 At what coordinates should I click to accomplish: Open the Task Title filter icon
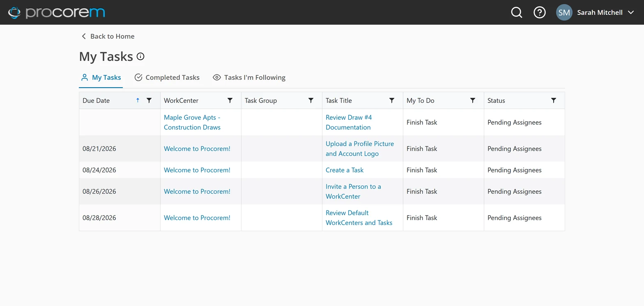(x=392, y=100)
